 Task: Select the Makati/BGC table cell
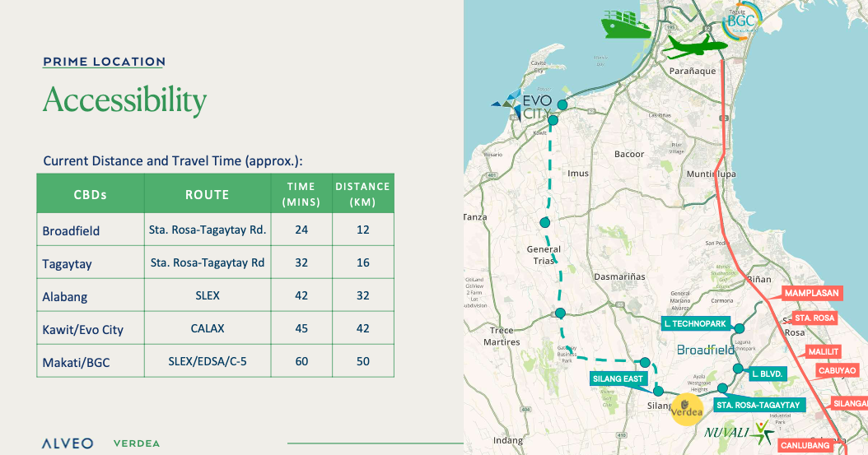click(x=91, y=361)
